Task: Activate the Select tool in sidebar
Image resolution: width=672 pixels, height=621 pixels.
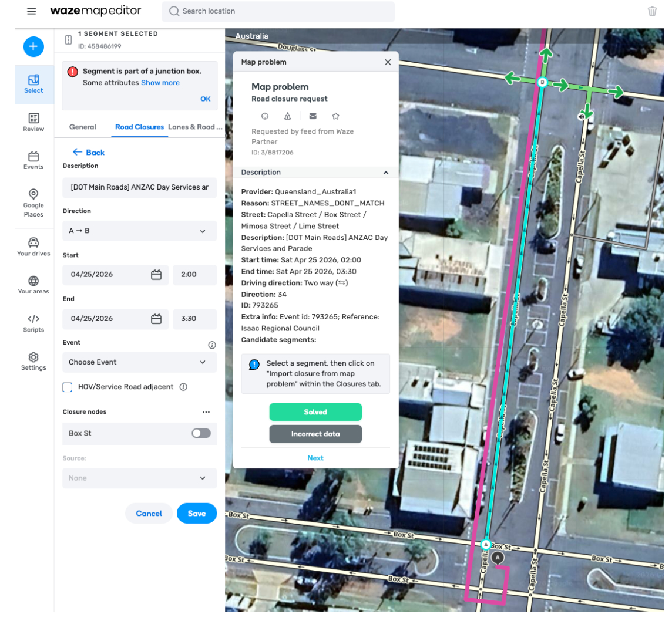Action: (33, 85)
